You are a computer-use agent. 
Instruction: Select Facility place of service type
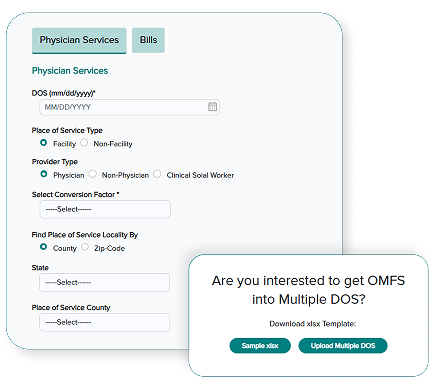click(43, 143)
